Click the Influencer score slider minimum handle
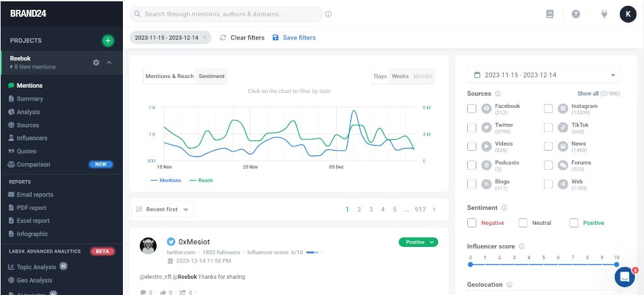Image resolution: width=644 pixels, height=295 pixels. tap(470, 264)
